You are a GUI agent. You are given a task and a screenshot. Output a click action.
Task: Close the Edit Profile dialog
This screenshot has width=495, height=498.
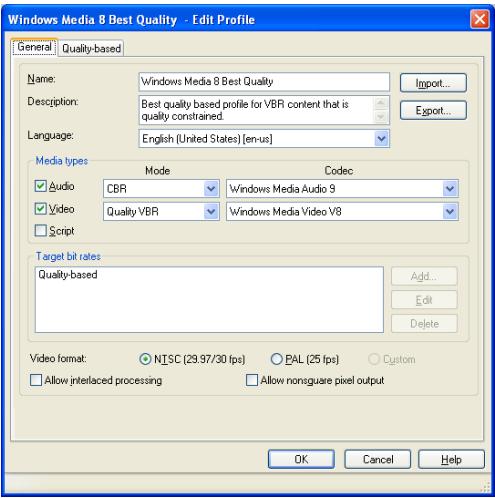(x=480, y=19)
